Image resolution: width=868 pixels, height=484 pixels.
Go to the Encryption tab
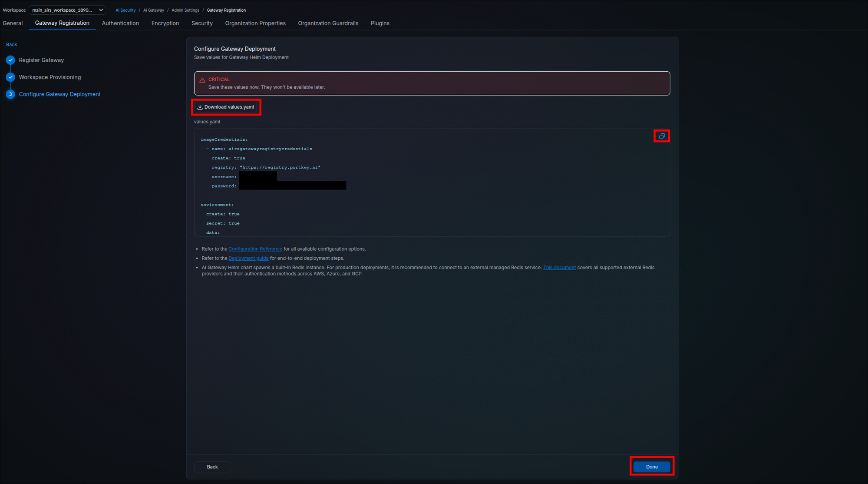165,23
